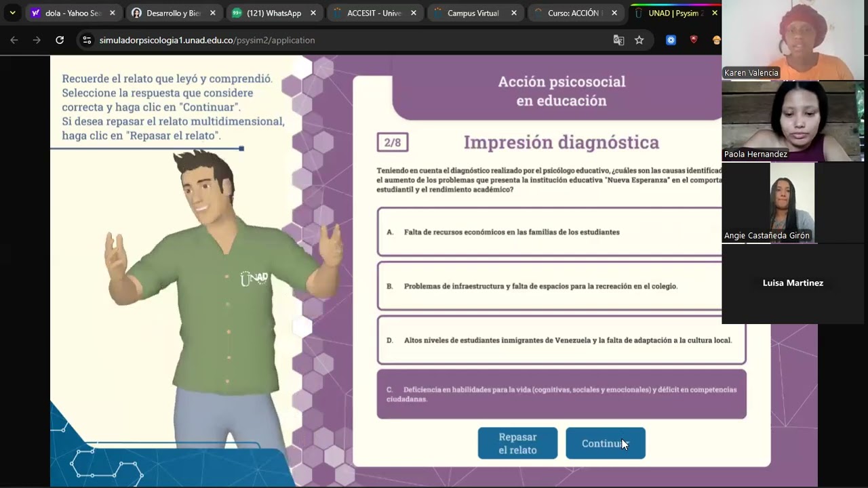Close the WhatsApp tab

point(313,13)
